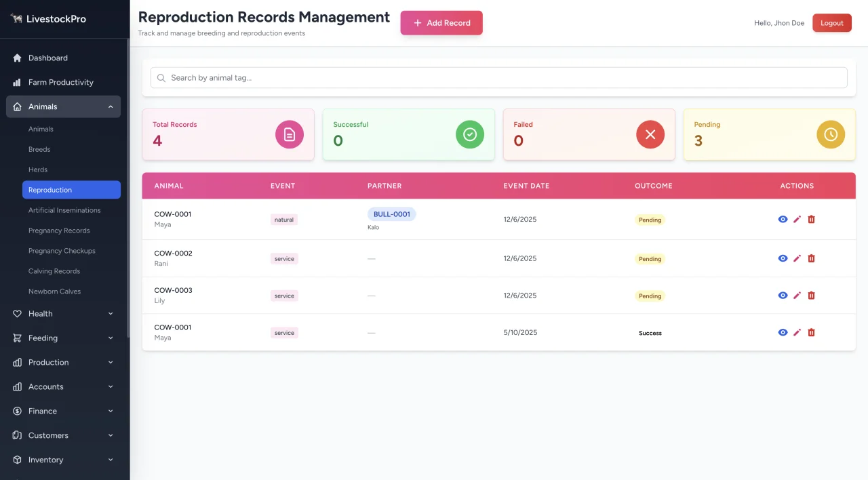The height and width of the screenshot is (480, 868).
Task: Open the Animals submenu item
Action: pyautogui.click(x=71, y=129)
